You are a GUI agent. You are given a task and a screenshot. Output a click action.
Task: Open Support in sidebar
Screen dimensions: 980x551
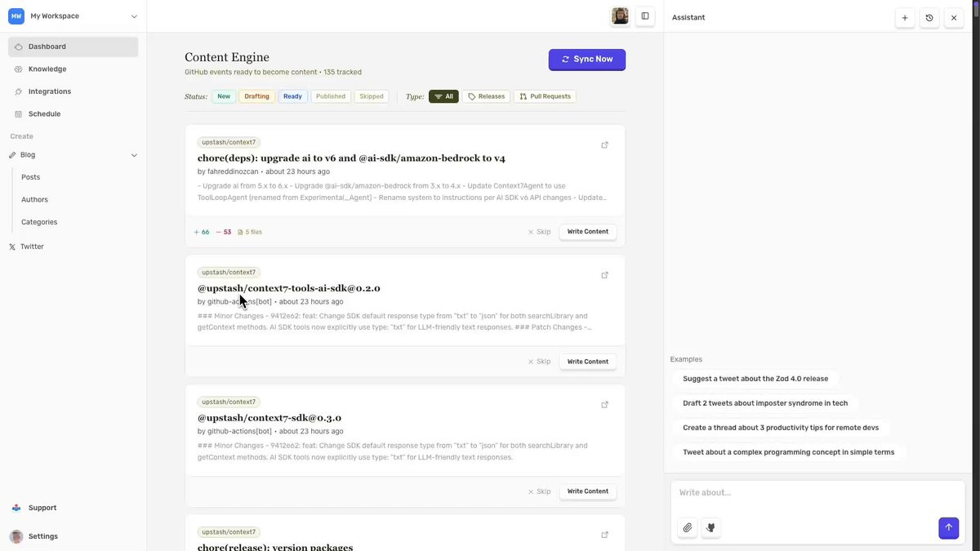(x=42, y=508)
